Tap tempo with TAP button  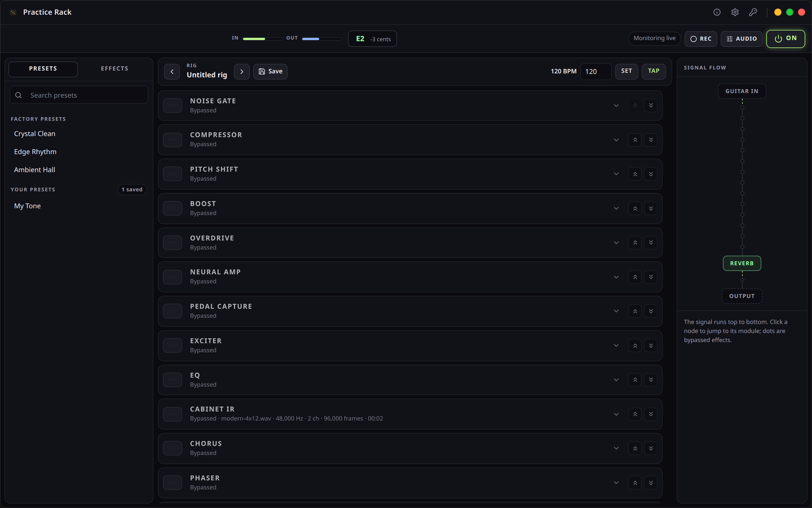pyautogui.click(x=654, y=71)
